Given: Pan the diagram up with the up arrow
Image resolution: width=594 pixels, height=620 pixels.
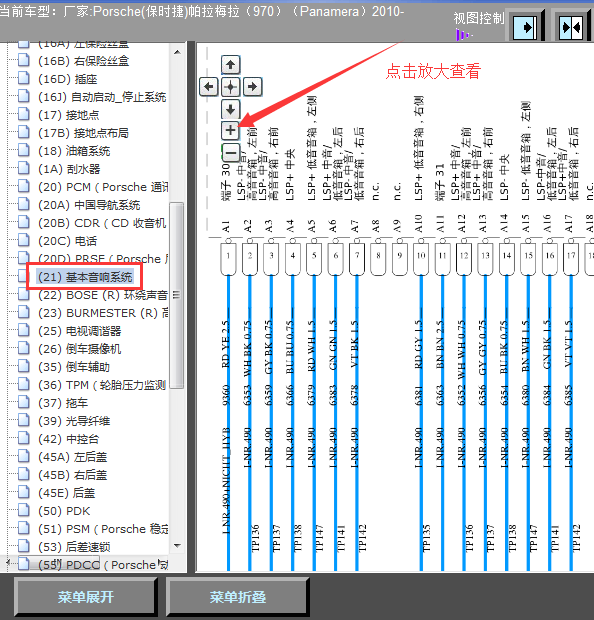Looking at the screenshot, I should (x=231, y=65).
